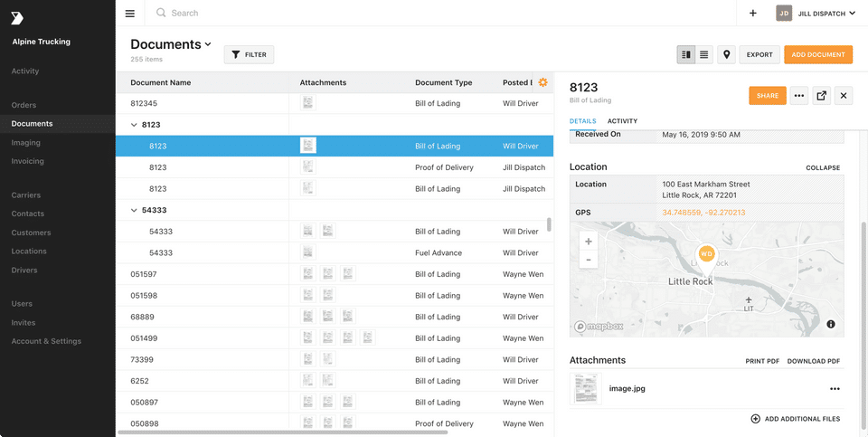Open Carriers in the sidebar
The width and height of the screenshot is (868, 437).
tap(25, 195)
